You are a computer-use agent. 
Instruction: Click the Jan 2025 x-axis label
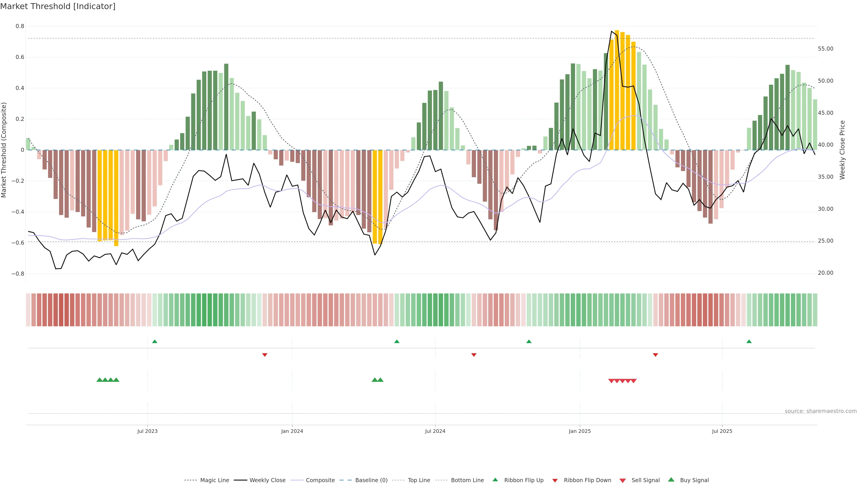pos(580,431)
